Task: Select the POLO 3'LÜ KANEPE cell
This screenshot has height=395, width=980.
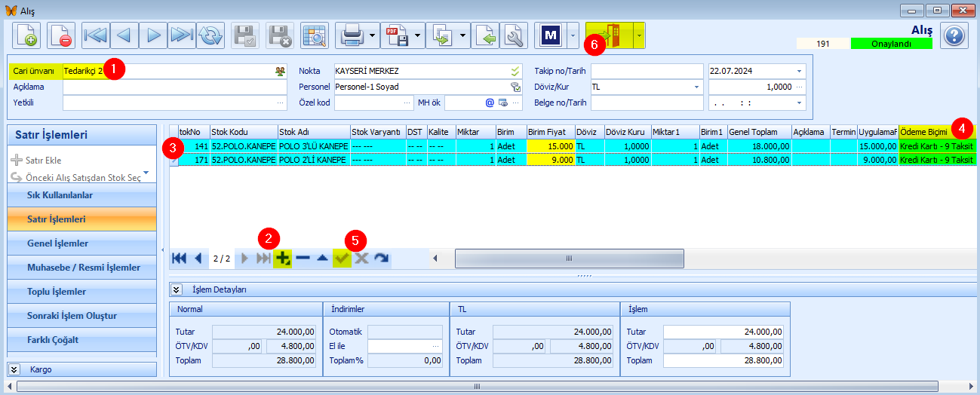Action: pos(313,145)
